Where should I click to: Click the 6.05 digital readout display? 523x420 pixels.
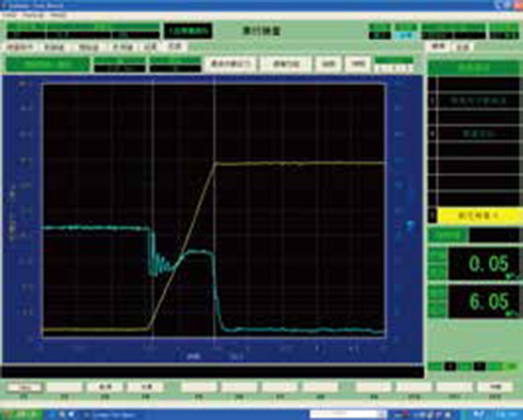click(x=482, y=302)
